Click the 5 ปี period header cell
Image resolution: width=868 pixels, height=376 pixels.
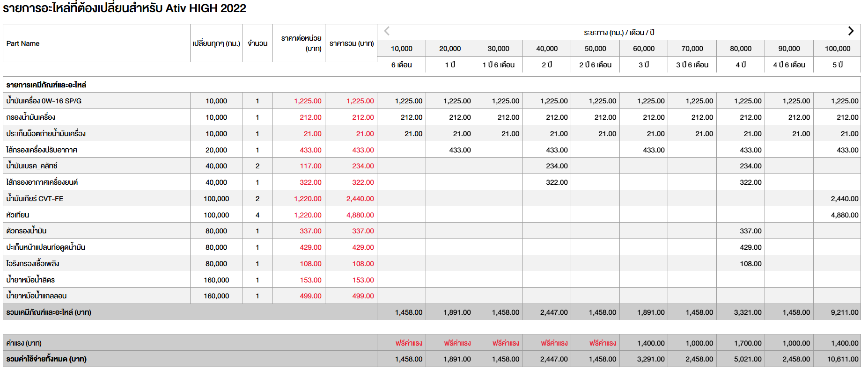click(837, 65)
